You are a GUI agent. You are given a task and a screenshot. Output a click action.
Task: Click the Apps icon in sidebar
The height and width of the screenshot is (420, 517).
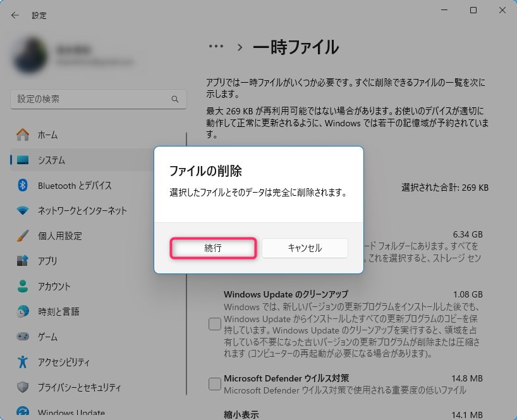[x=23, y=261]
